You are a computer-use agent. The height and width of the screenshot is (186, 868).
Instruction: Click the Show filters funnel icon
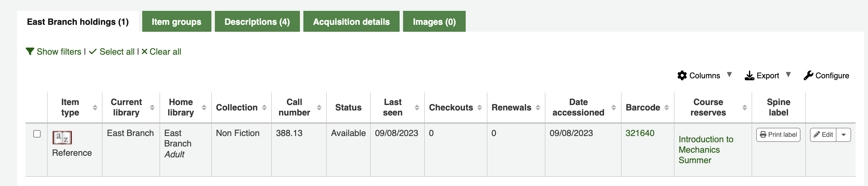(x=30, y=52)
